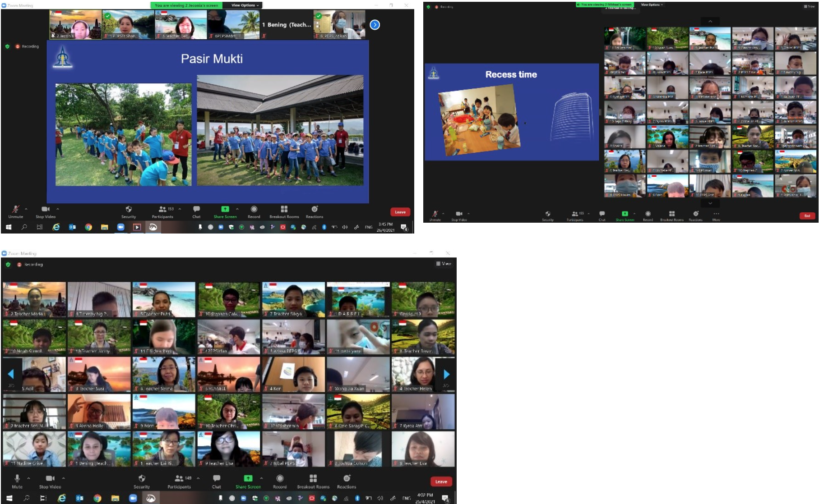Select the 4 Teacher Helen video tile
Viewport: 819px width, 504px height.
(x=423, y=374)
